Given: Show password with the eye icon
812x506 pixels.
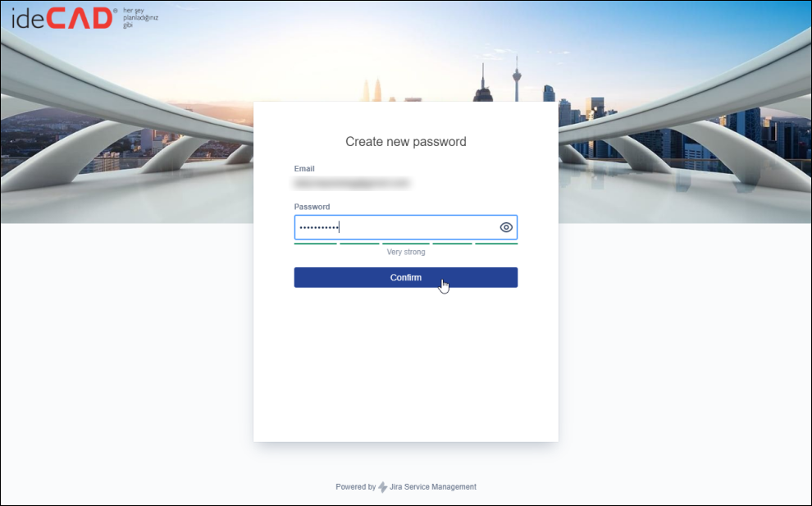Looking at the screenshot, I should 506,227.
